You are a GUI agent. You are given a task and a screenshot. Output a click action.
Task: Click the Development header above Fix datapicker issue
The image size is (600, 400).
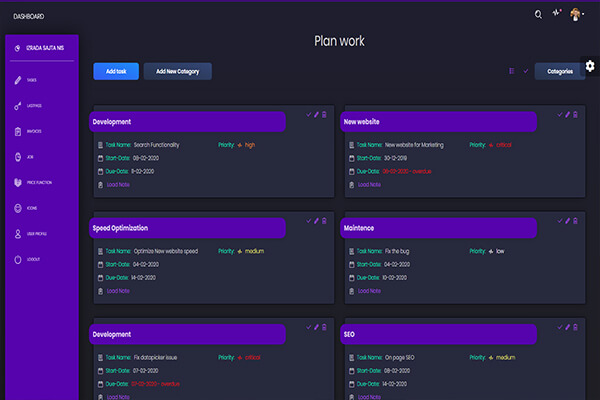pos(188,334)
